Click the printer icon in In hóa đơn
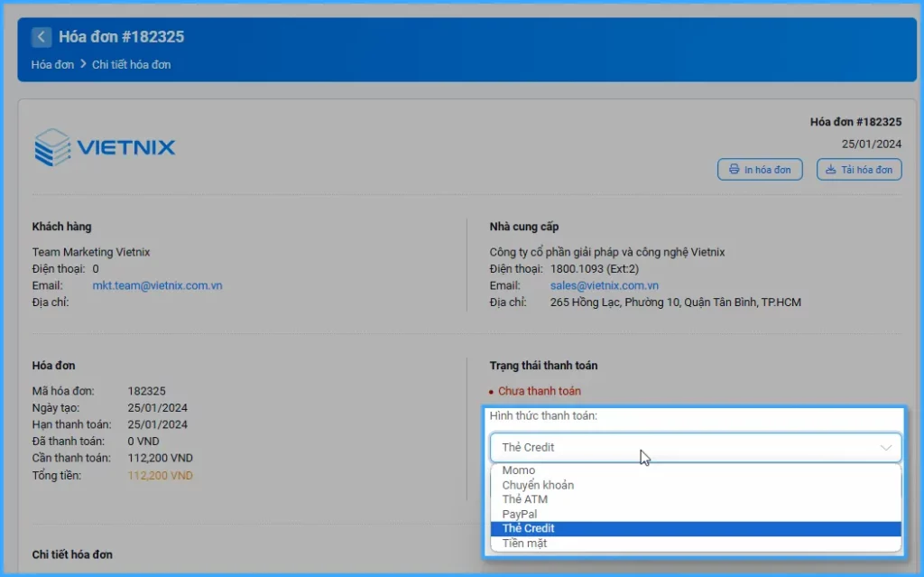924x577 pixels. click(x=735, y=170)
